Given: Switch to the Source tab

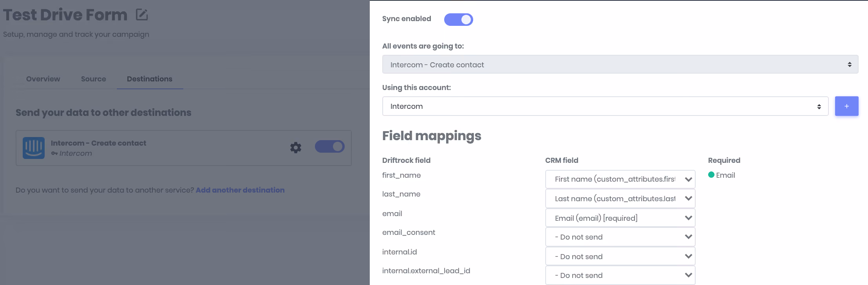Looking at the screenshot, I should (94, 79).
